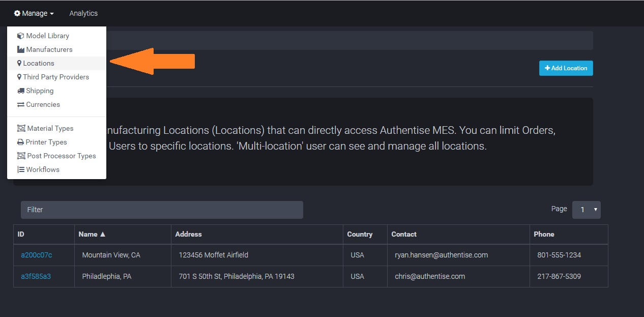This screenshot has width=644, height=317.
Task: Click the Add Location button
Action: [x=566, y=68]
